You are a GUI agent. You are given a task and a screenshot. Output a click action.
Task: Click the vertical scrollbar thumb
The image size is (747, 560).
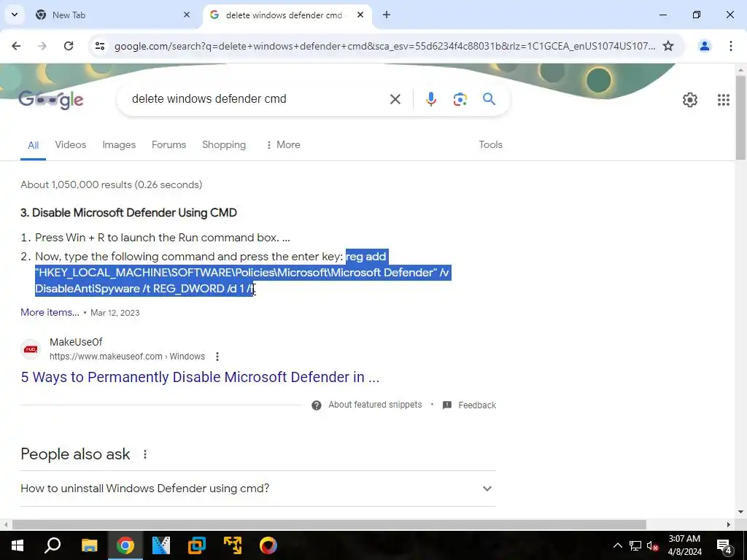tap(741, 117)
